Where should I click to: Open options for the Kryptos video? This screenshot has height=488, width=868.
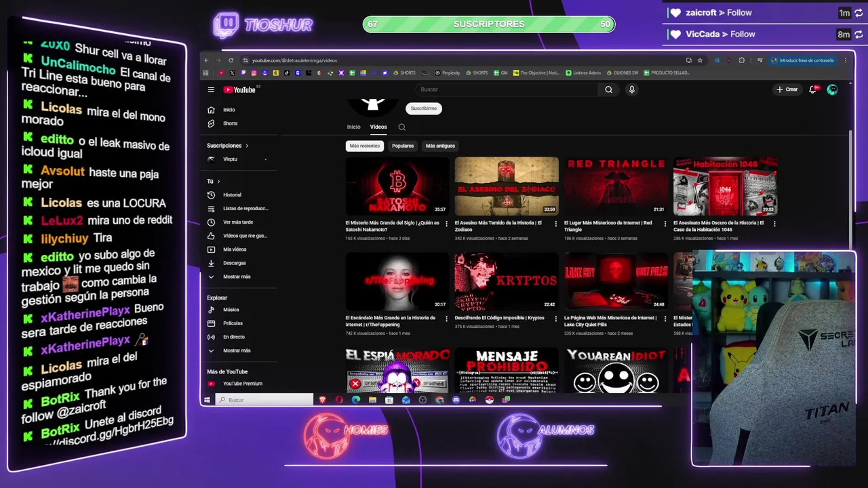pyautogui.click(x=556, y=319)
